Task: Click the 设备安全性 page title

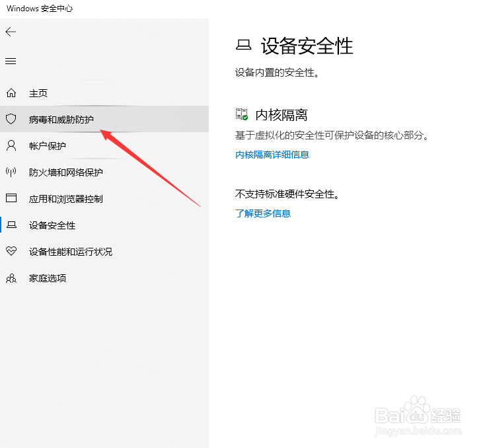Action: point(307,46)
